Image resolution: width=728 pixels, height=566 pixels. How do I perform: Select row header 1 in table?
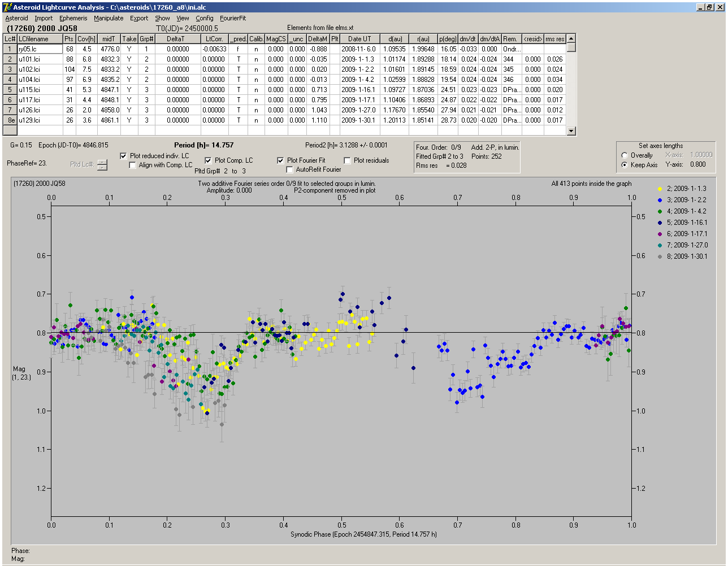(x=10, y=49)
